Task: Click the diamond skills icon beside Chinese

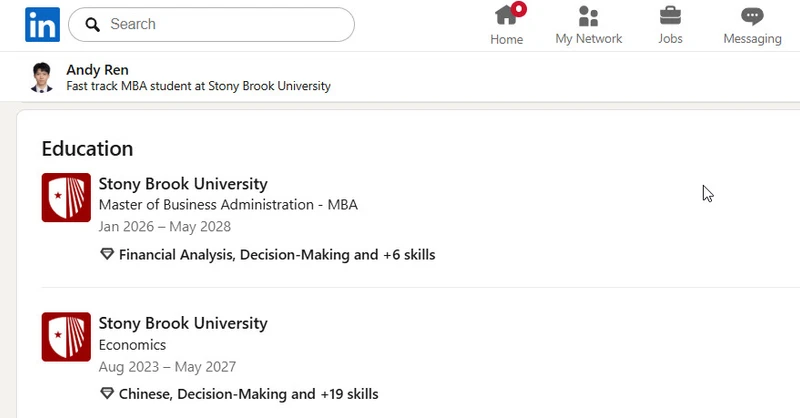Action: click(x=107, y=394)
